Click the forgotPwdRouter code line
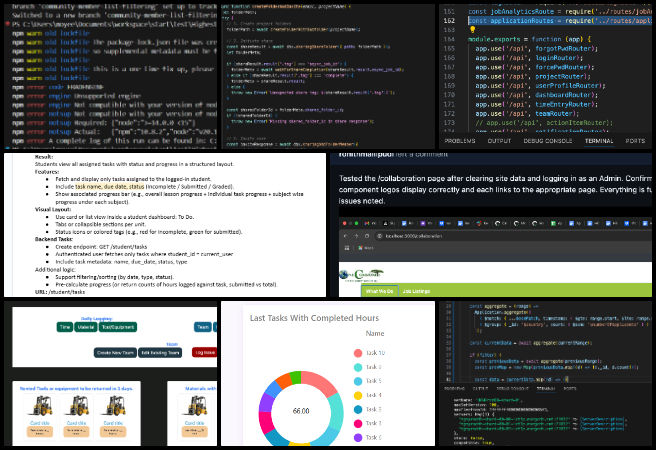 (x=537, y=49)
